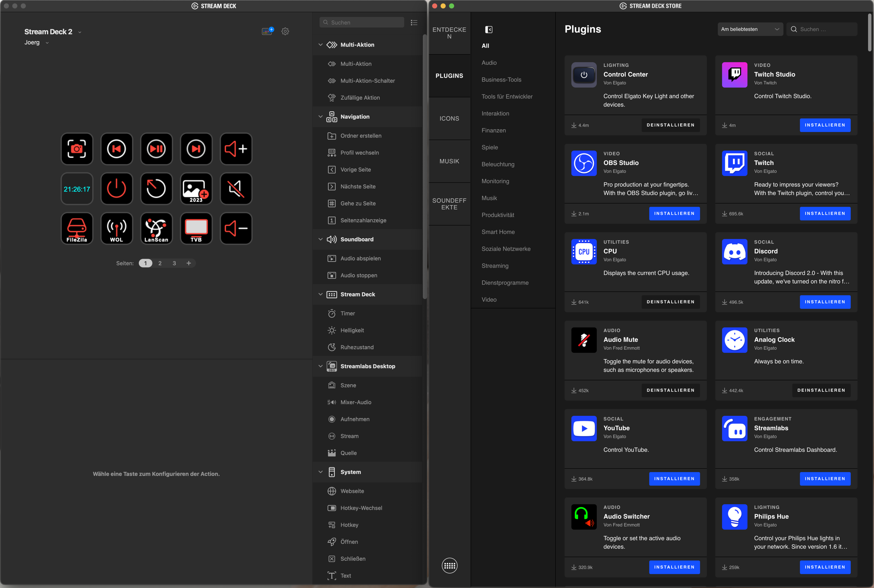
Task: Open the Stream Deck settings gear
Action: (285, 31)
